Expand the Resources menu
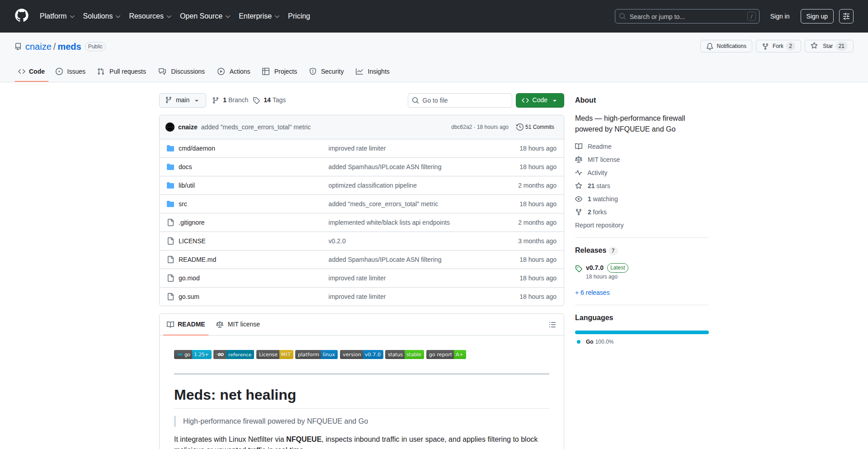 pyautogui.click(x=150, y=16)
